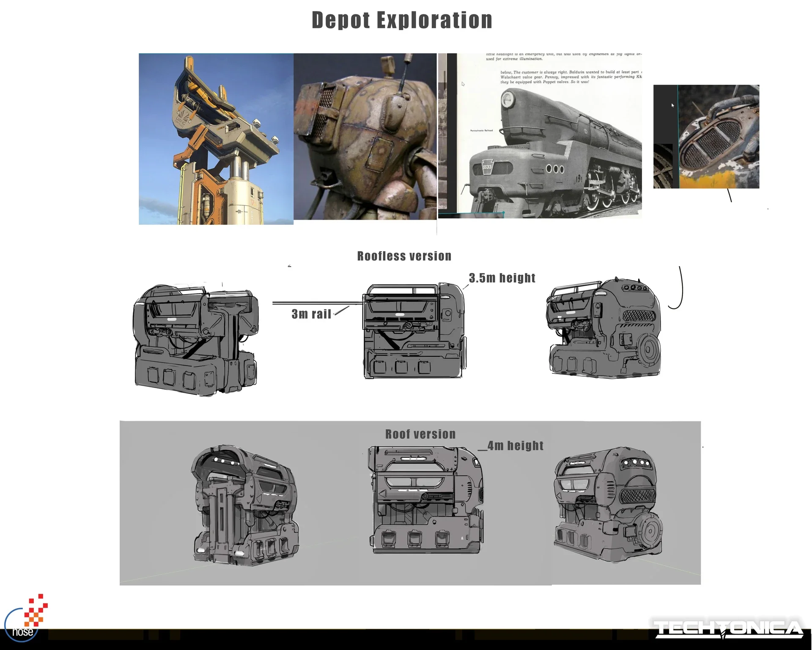This screenshot has height=650, width=812.
Task: Select the weathered olive robot reference image
Action: (365, 136)
